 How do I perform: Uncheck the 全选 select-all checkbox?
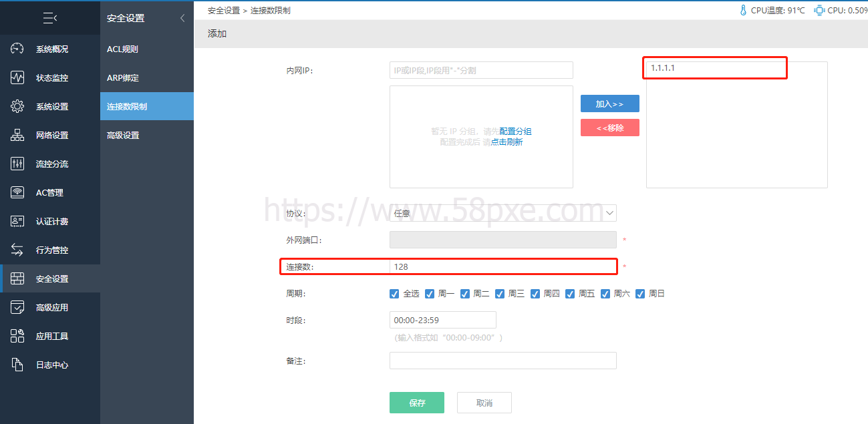[395, 294]
